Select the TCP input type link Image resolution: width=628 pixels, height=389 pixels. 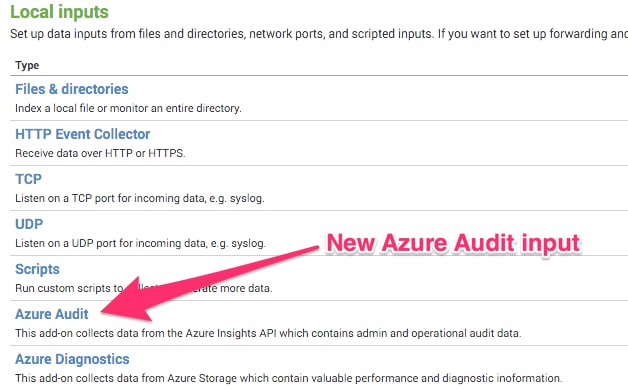(x=28, y=179)
